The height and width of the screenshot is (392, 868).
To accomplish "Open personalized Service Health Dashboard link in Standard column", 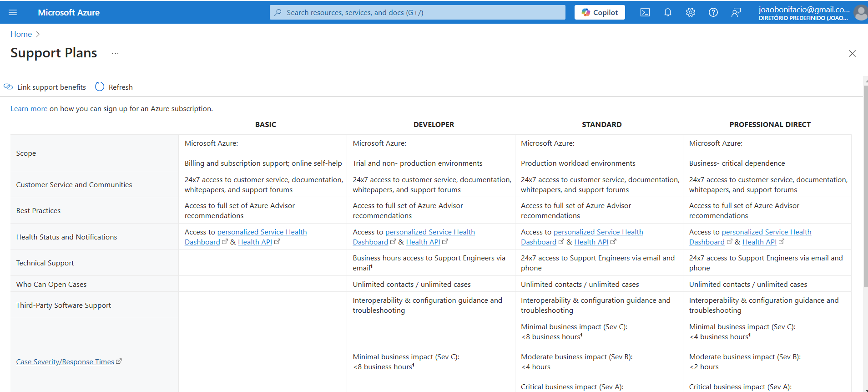I will pyautogui.click(x=582, y=237).
